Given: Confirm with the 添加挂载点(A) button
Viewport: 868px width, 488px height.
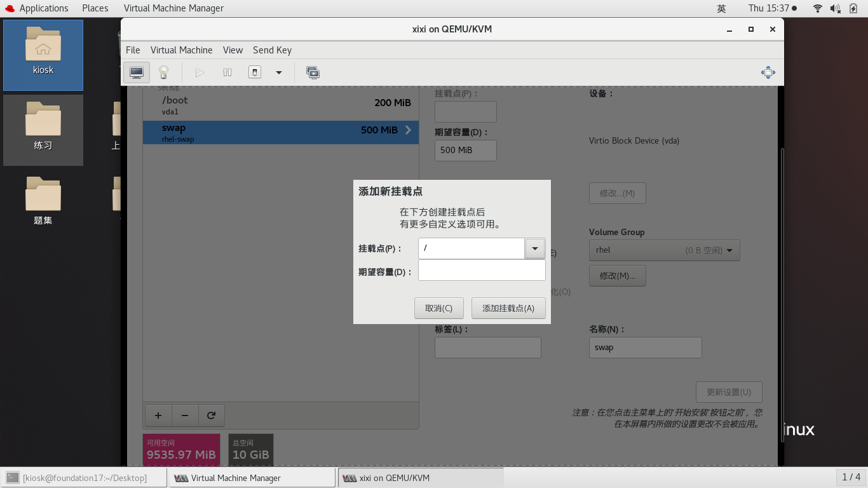Looking at the screenshot, I should [x=508, y=308].
